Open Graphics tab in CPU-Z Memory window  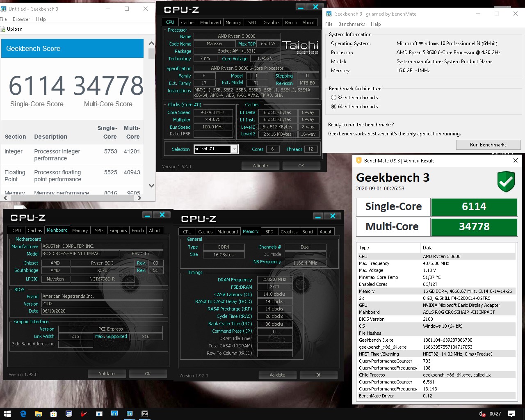[289, 232]
